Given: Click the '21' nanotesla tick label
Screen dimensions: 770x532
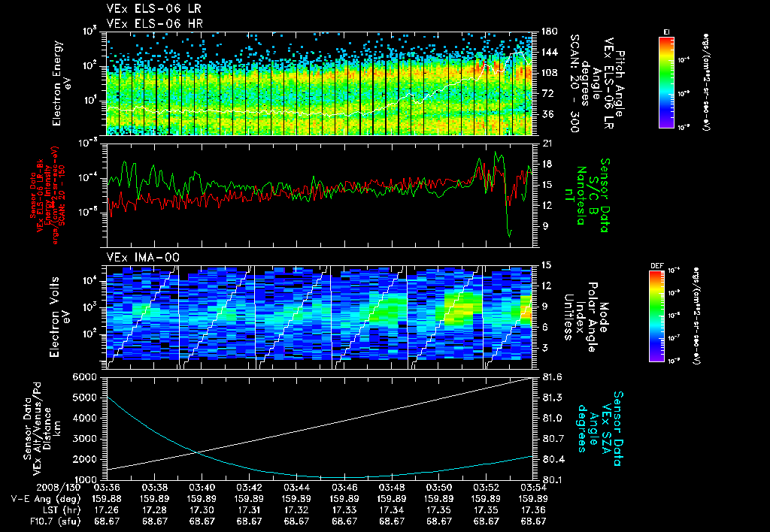Looking at the screenshot, I should point(547,144).
